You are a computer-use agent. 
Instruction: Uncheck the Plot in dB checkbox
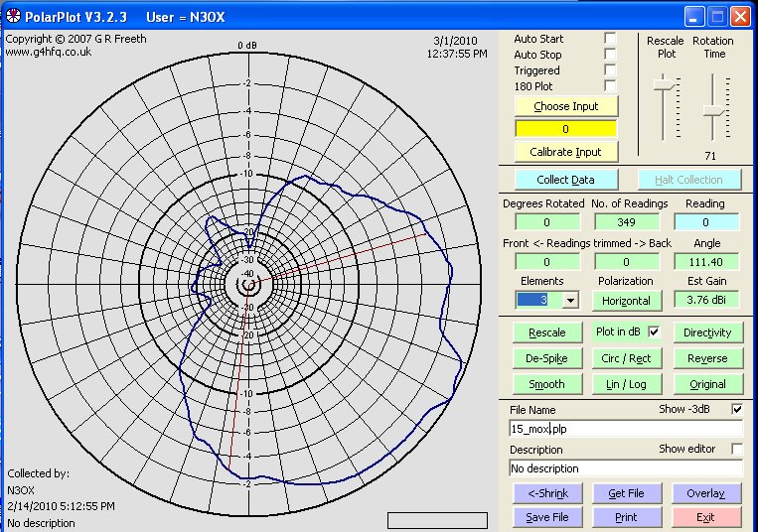click(x=653, y=332)
